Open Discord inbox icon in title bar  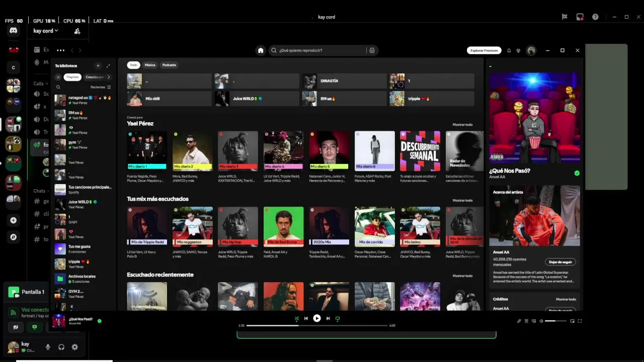point(580,17)
